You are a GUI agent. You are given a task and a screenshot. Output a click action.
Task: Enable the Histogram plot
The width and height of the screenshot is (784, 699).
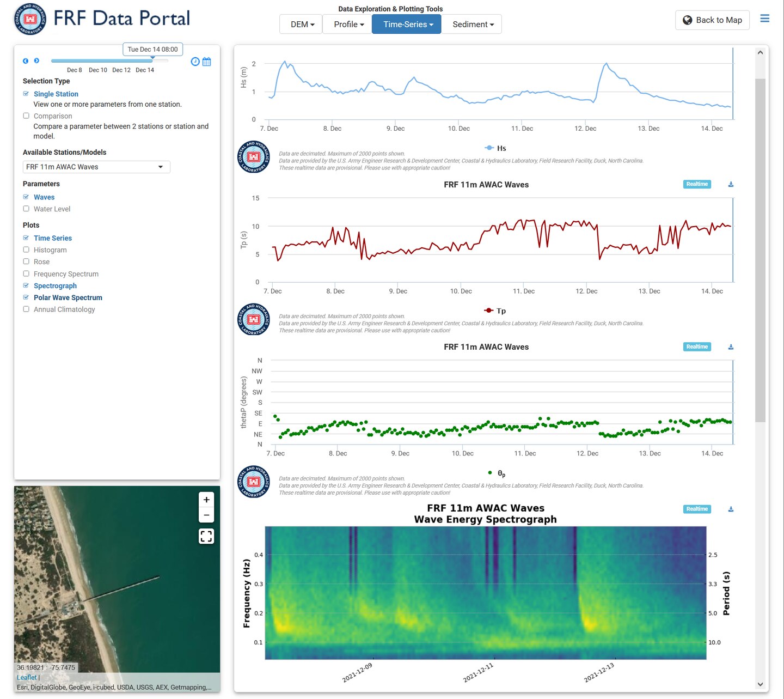26,250
